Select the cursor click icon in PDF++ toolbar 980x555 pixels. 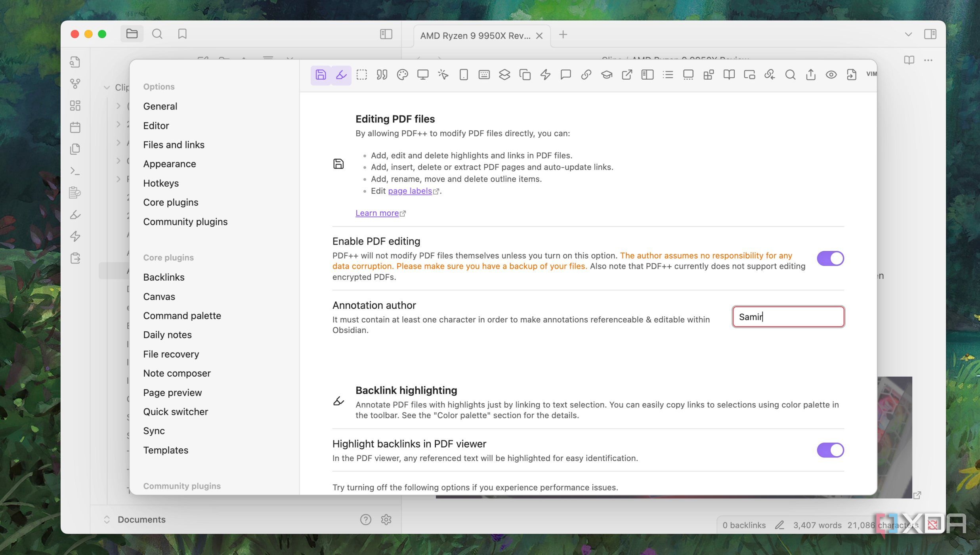[443, 75]
